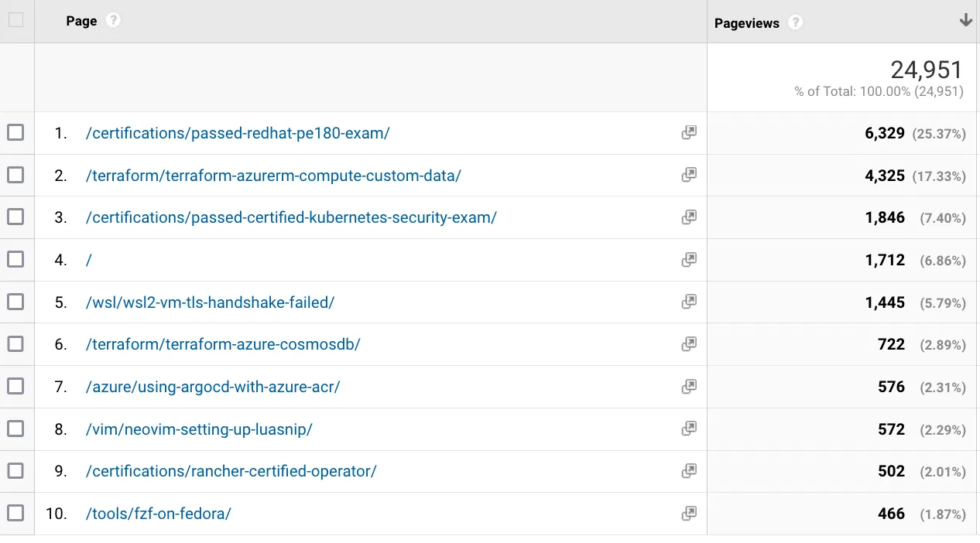
Task: Open the /tools/fzf-on-fedora/ link
Action: 159,513
